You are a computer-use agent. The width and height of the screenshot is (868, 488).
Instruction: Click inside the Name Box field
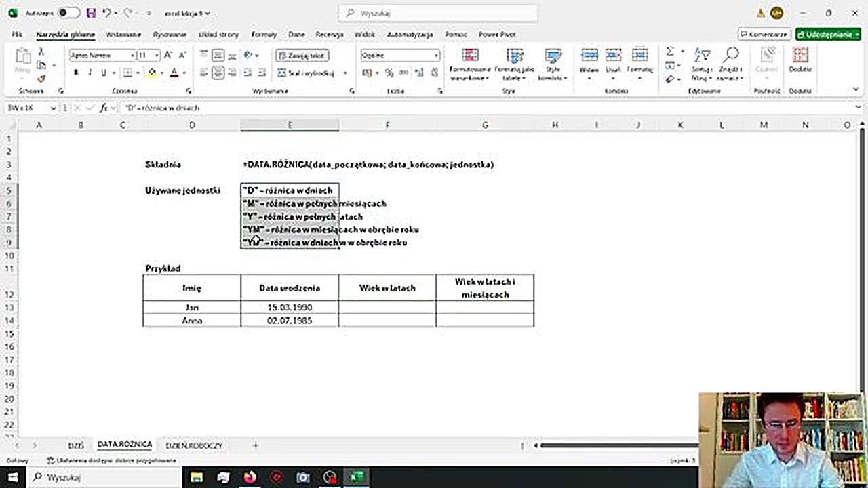(x=27, y=108)
